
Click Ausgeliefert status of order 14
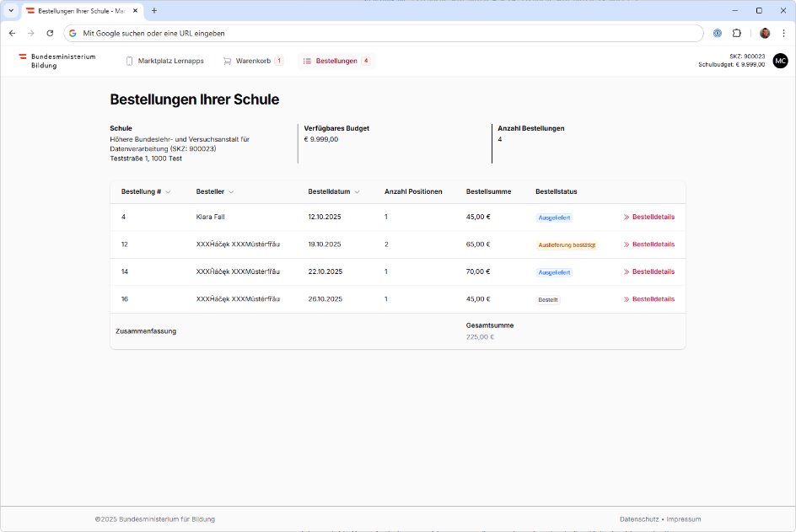[x=554, y=272]
